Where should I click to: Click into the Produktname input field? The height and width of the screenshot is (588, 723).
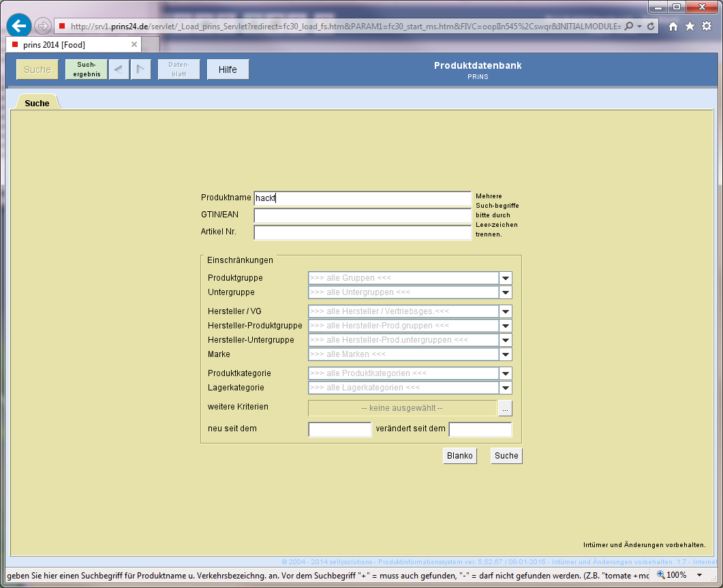[363, 198]
